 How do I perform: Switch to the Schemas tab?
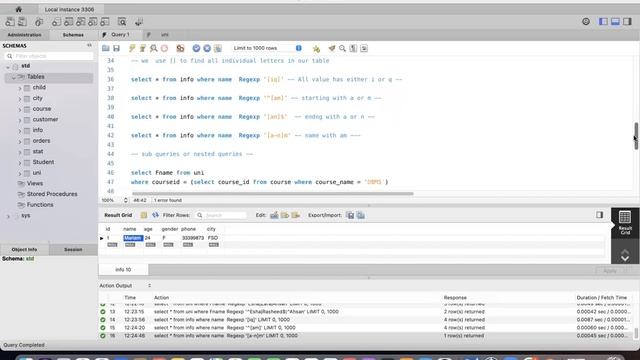click(73, 35)
